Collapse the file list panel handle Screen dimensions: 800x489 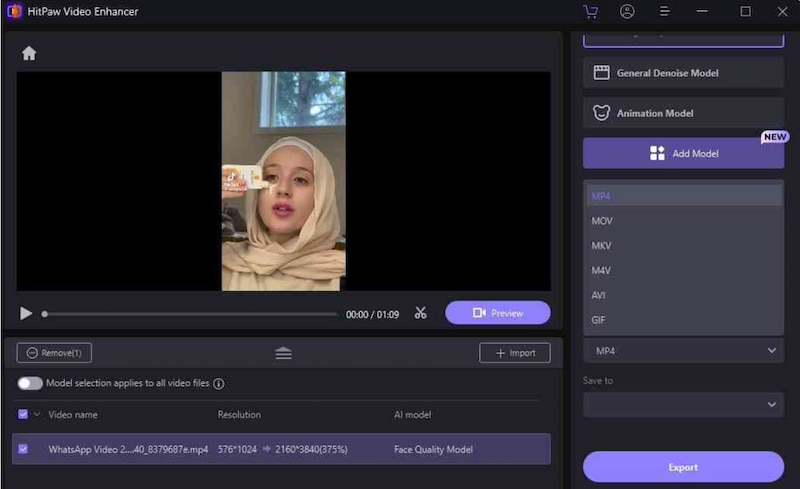pyautogui.click(x=284, y=353)
